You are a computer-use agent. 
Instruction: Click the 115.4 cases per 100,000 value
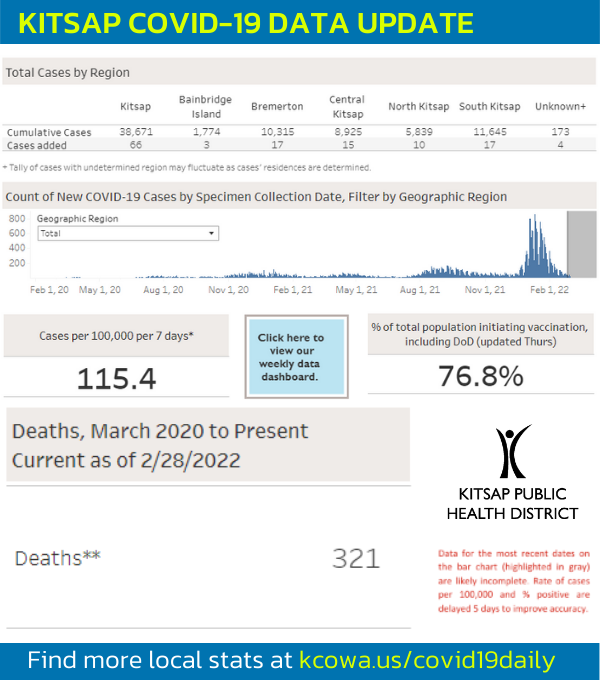tap(116, 378)
